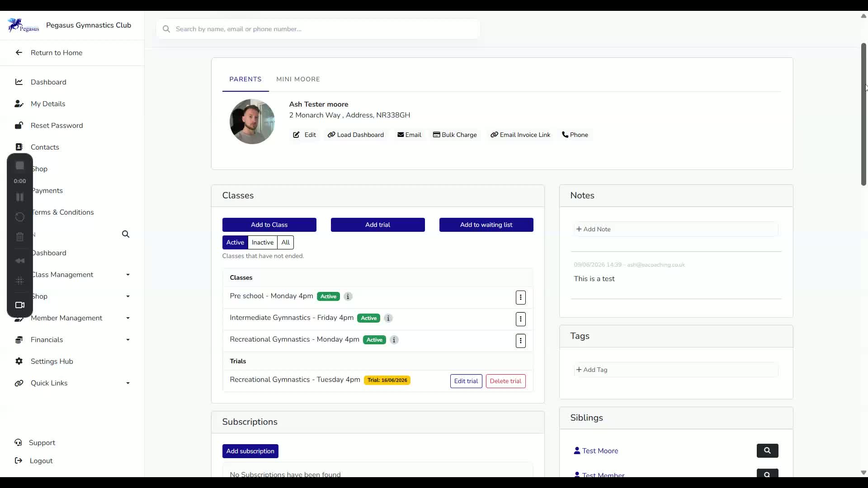Click the info icon beside Recreational Gymnastics Monday
Screen dimensions: 868x488
click(394, 340)
